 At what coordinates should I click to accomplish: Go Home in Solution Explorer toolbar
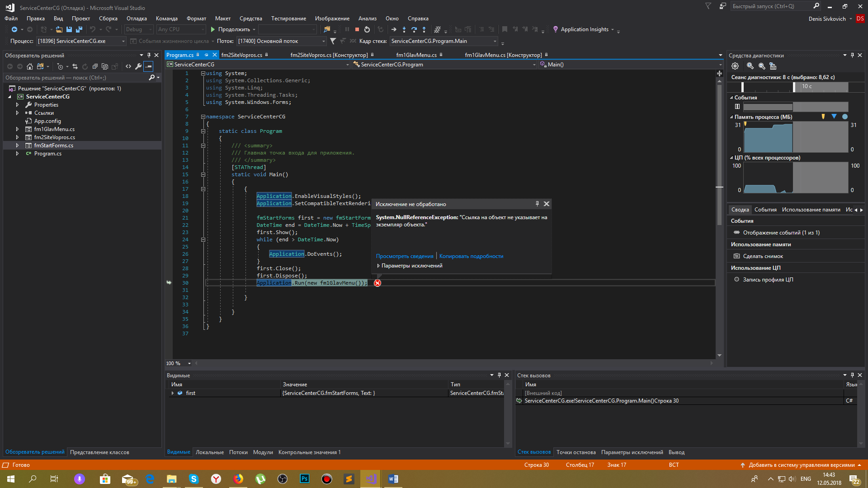coord(30,66)
